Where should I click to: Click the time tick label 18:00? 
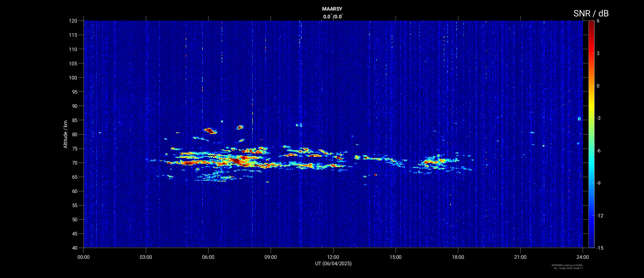pos(458,257)
